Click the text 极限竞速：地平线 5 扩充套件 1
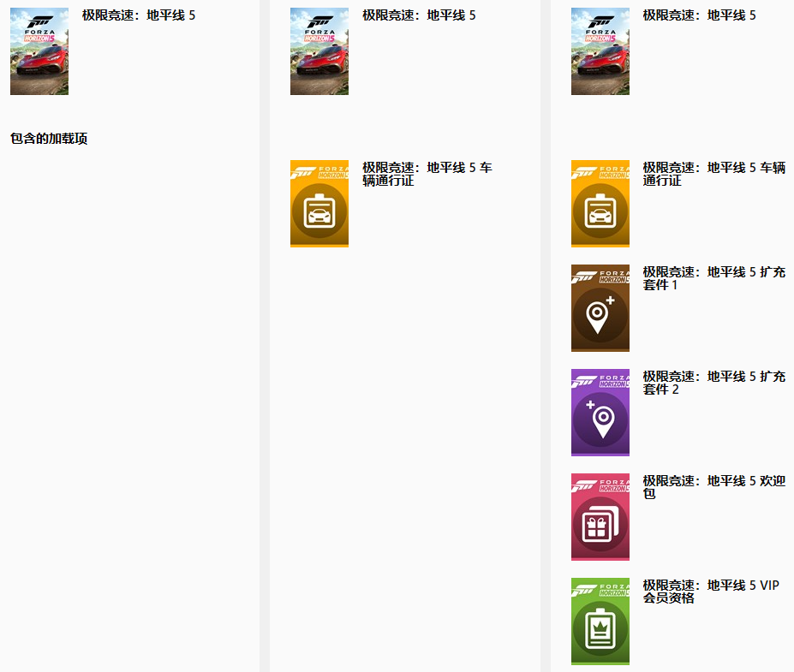The height and width of the screenshot is (672, 794). pos(714,278)
